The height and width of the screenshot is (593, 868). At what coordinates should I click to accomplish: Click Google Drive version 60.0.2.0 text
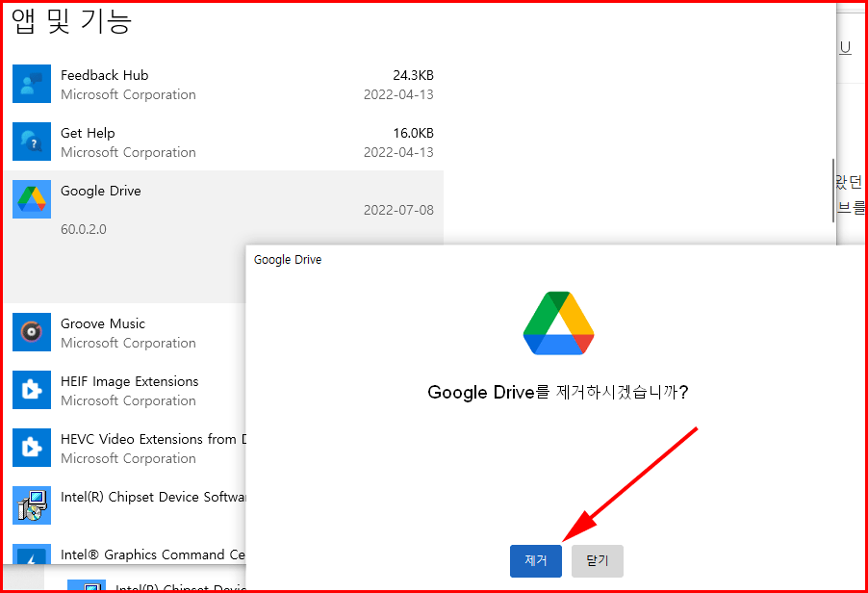(x=84, y=229)
